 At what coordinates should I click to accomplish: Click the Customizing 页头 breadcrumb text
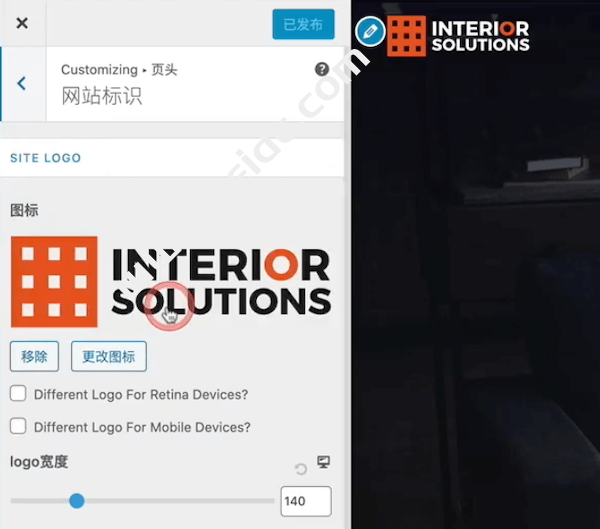pos(119,70)
